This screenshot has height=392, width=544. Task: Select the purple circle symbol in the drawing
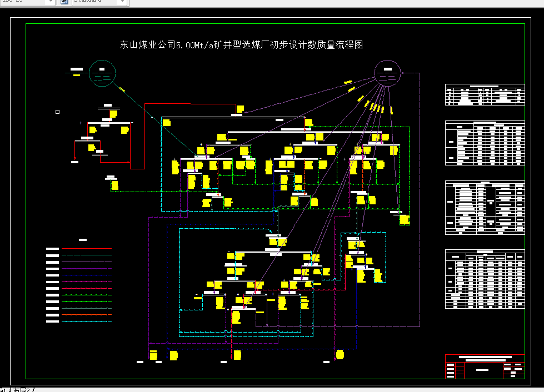(387, 73)
